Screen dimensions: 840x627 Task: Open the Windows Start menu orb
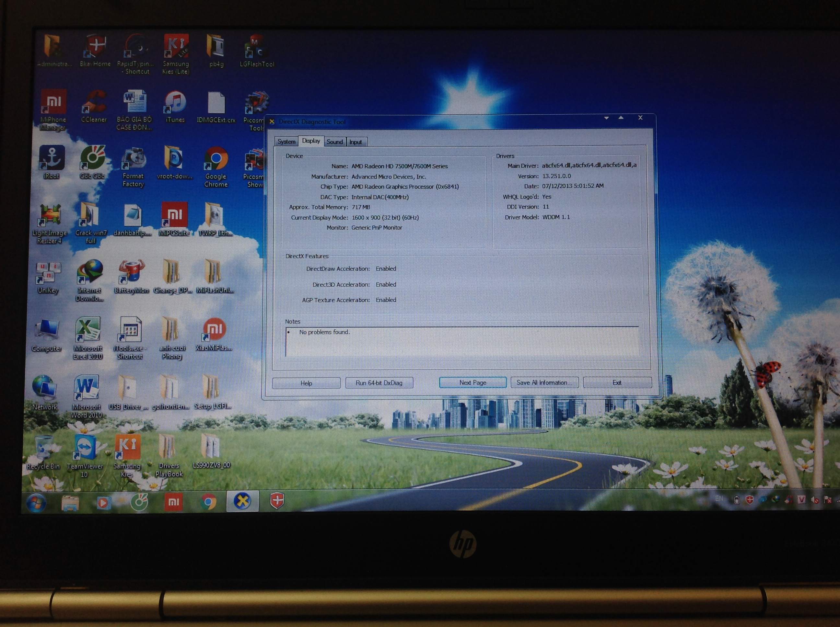[36, 503]
